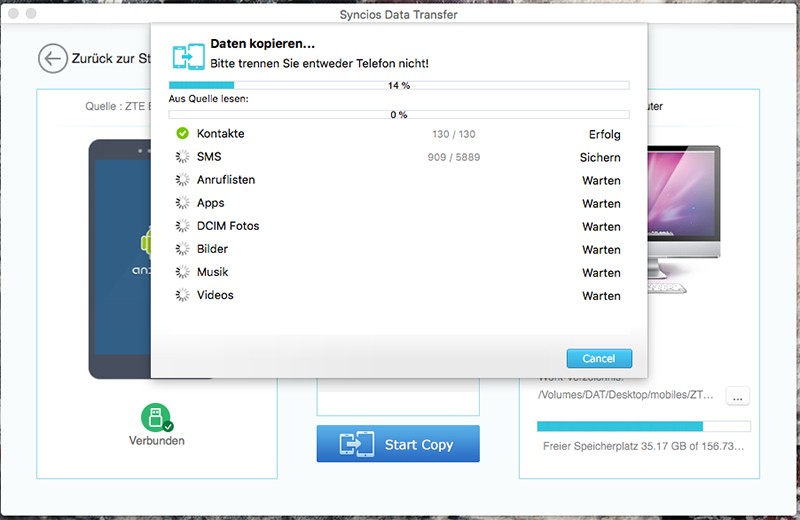
Task: Click the iMac target computer image
Action: (684, 219)
